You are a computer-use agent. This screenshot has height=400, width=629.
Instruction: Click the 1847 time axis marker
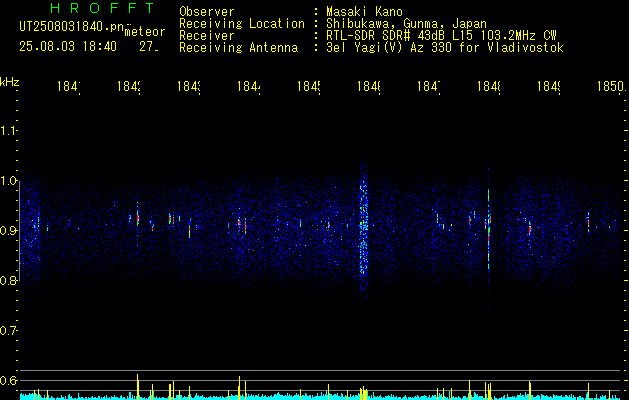click(x=429, y=86)
